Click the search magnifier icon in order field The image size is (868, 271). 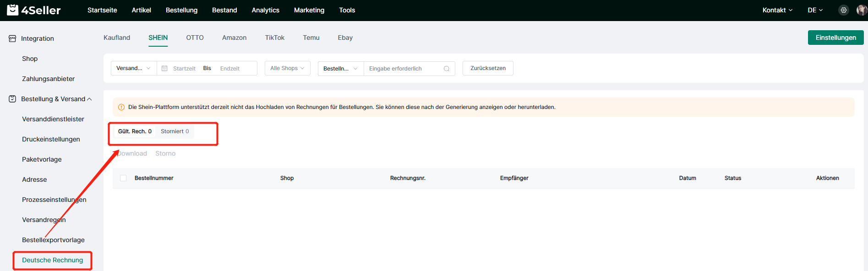pos(446,69)
